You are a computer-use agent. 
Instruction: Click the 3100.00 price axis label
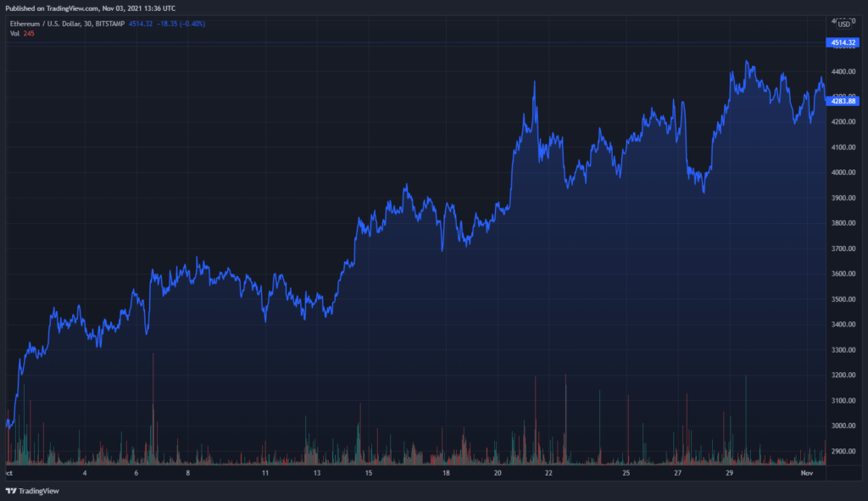point(843,401)
